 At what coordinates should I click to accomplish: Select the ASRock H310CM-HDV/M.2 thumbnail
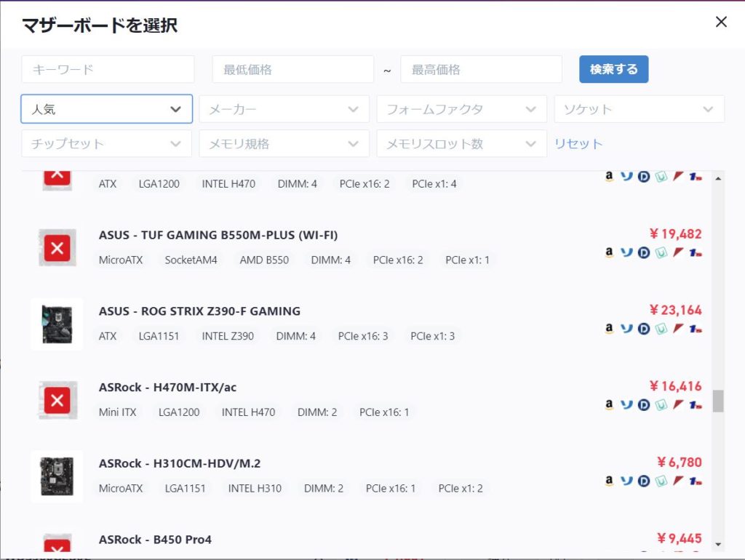(x=57, y=476)
